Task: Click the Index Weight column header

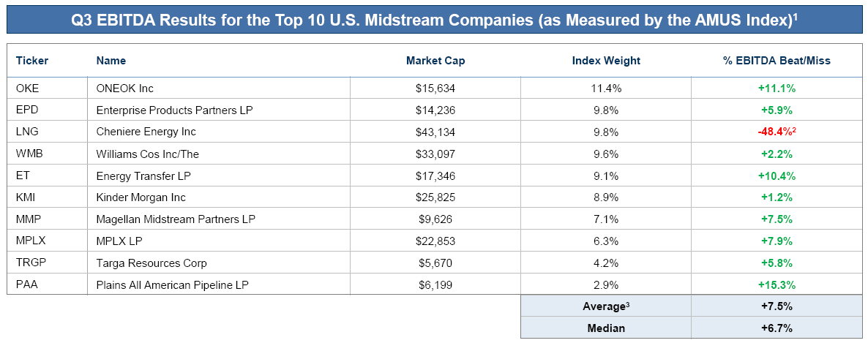Action: [x=606, y=61]
